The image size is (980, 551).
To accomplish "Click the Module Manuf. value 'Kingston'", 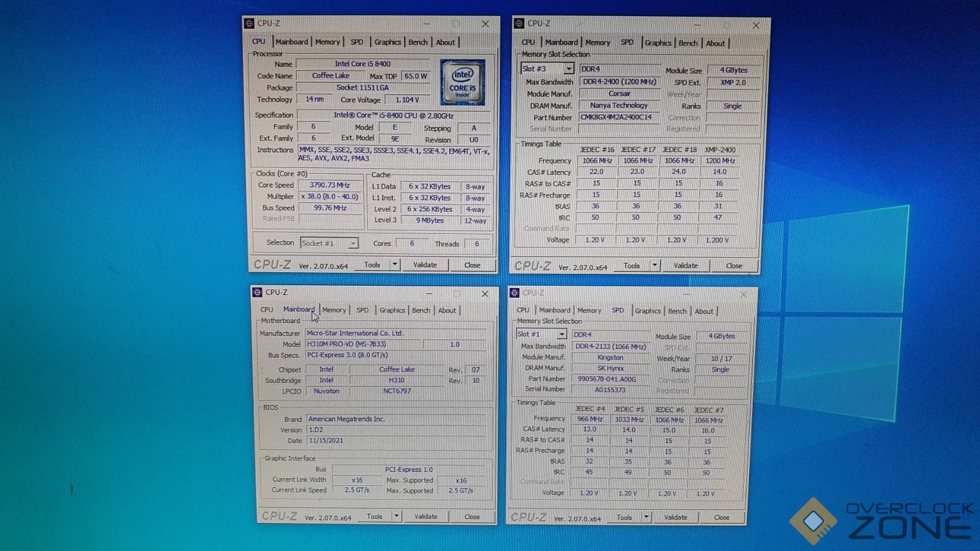I will [x=610, y=357].
